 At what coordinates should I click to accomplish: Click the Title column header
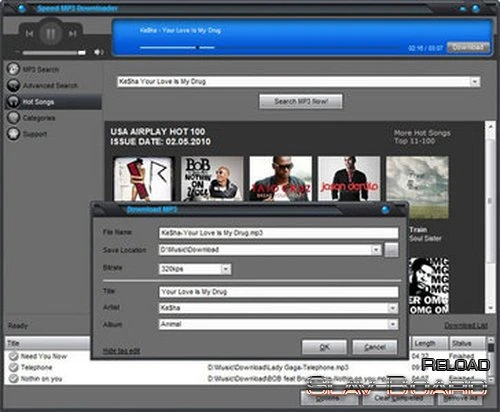48,343
